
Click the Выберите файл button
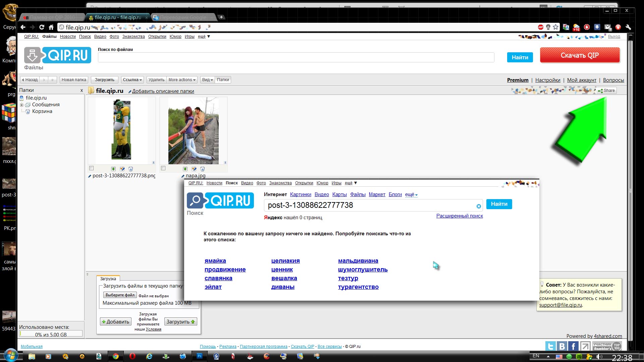click(120, 295)
